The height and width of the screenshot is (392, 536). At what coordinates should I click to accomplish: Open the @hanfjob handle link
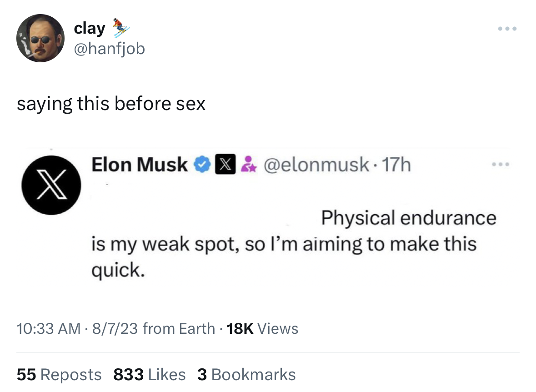[x=109, y=48]
